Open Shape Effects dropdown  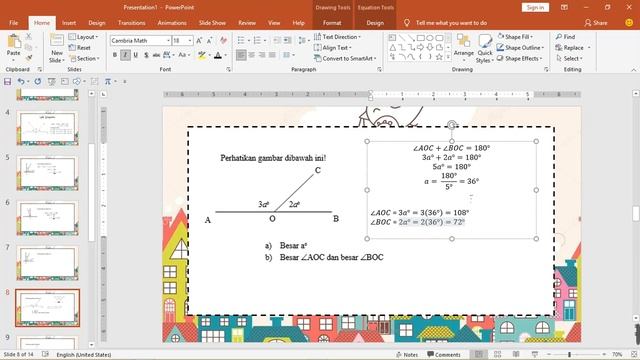tap(519, 59)
